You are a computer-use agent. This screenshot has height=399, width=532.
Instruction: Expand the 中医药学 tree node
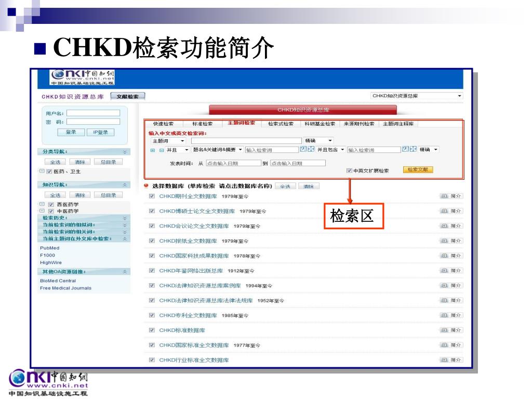(x=42, y=211)
